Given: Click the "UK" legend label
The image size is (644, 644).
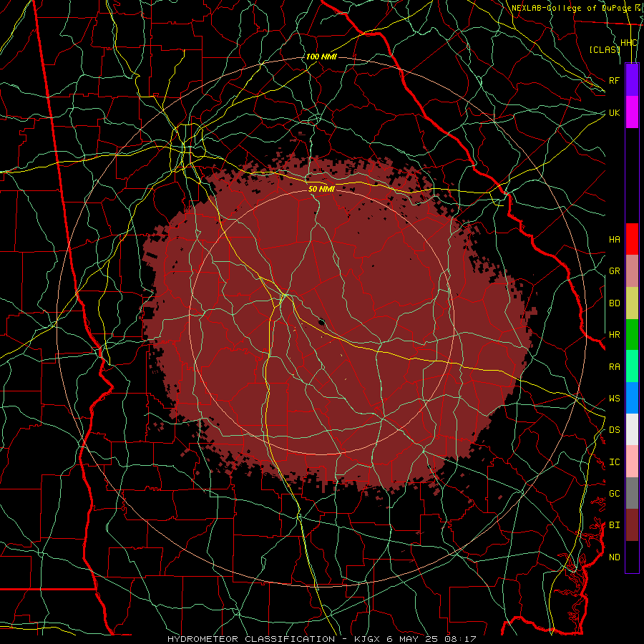Looking at the screenshot, I should pos(615,112).
